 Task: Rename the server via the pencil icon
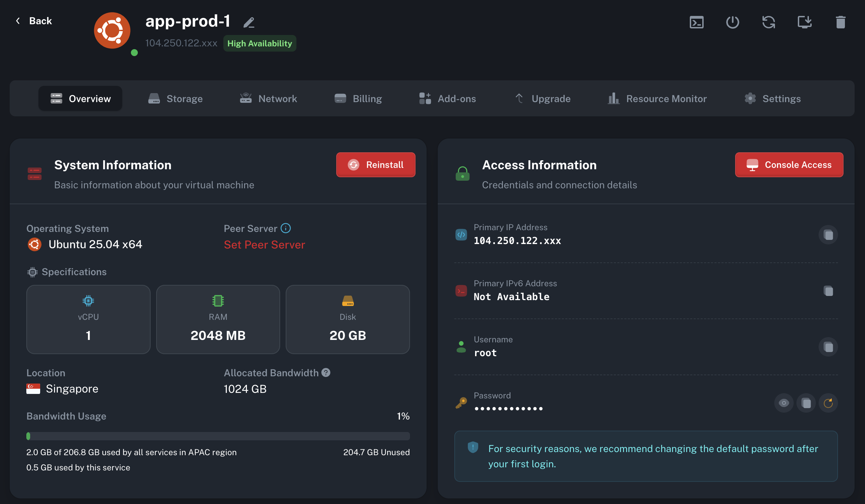(249, 22)
